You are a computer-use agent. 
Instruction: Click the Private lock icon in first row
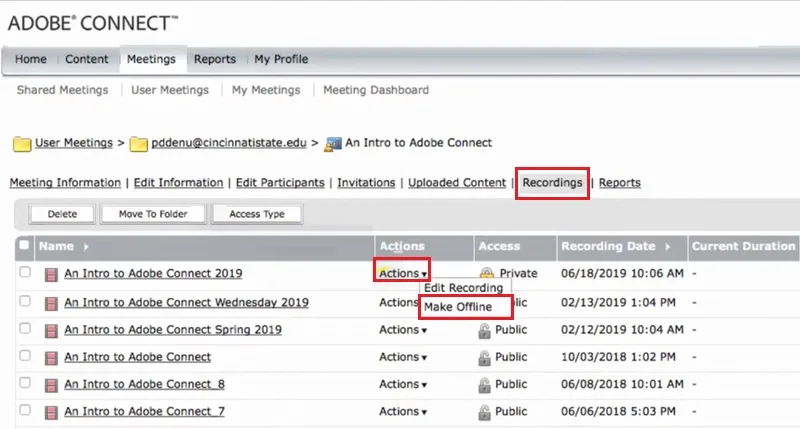point(487,273)
